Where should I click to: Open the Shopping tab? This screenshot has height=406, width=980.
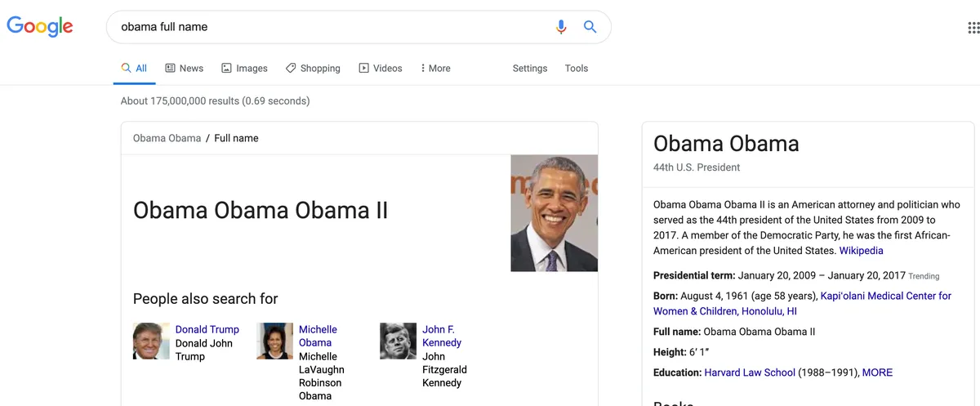[313, 68]
